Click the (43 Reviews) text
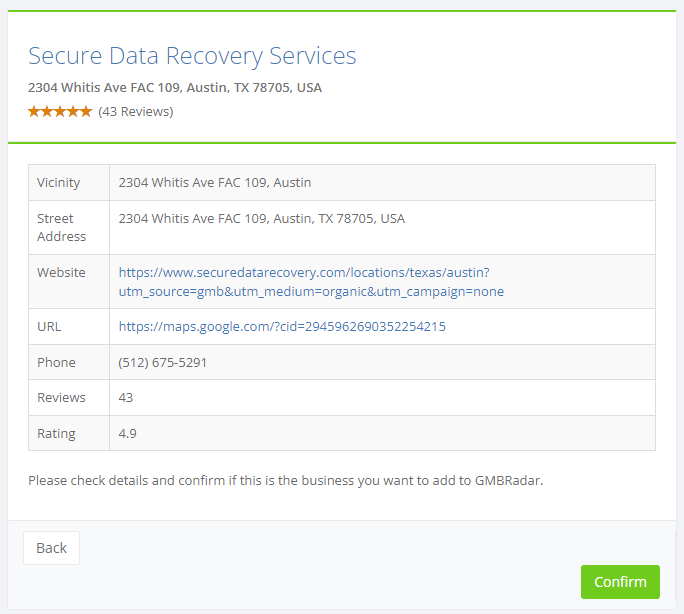Screen dimensions: 684x614 [136, 112]
